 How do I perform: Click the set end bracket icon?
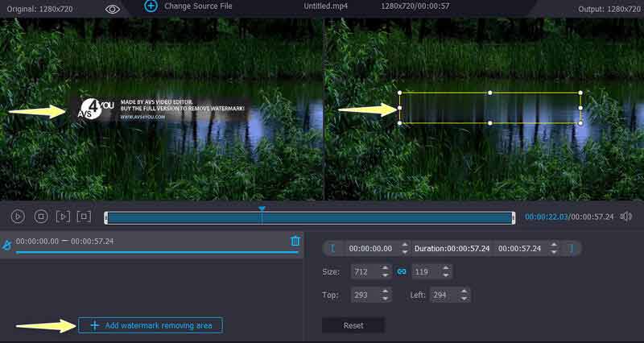coord(572,249)
